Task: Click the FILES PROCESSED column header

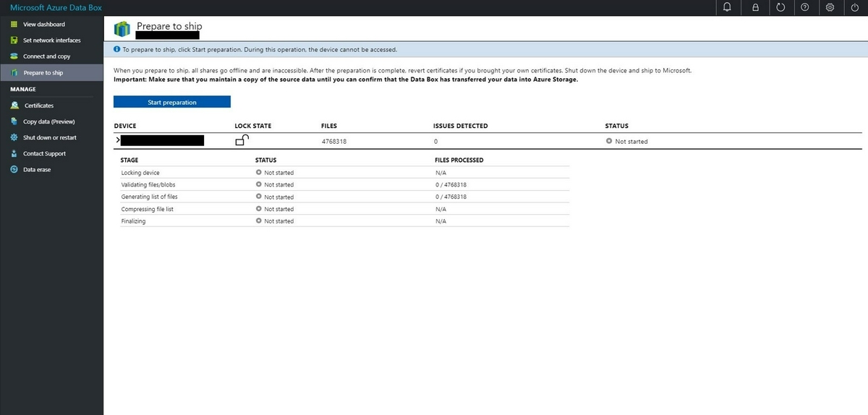Action: 459,160
